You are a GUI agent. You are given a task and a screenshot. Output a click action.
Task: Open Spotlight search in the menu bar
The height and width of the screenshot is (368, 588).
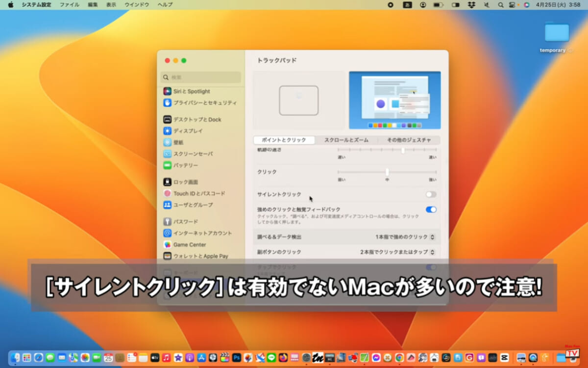coord(501,4)
